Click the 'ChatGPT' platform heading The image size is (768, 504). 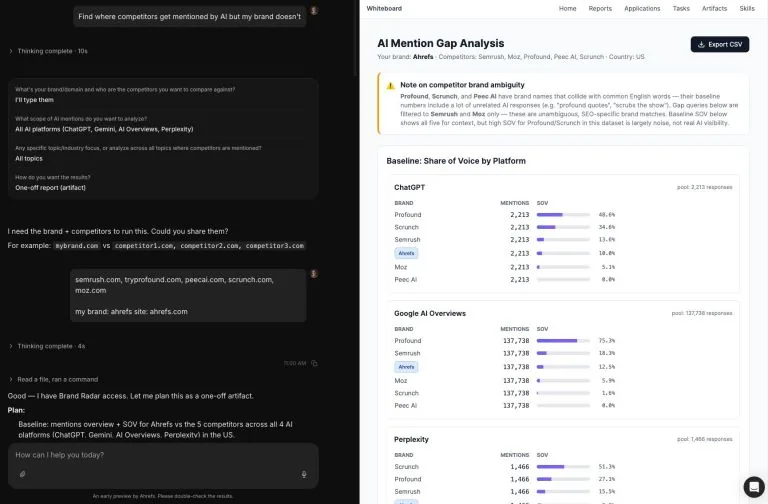click(409, 187)
